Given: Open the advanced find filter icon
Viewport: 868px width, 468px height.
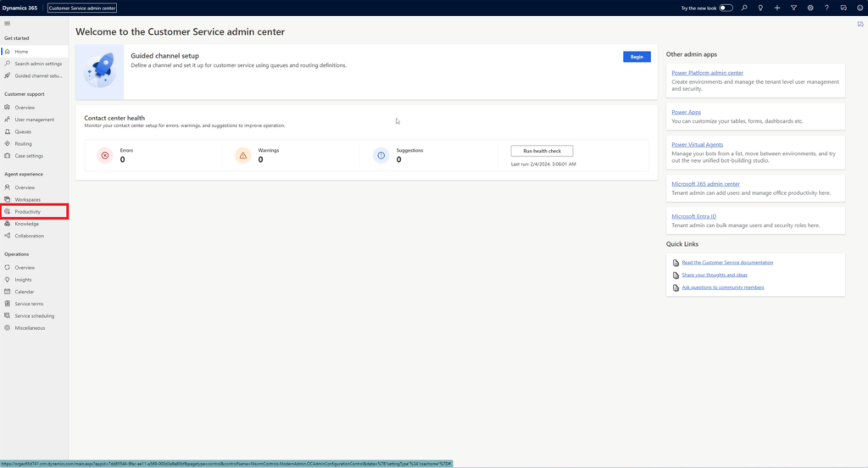Looking at the screenshot, I should (793, 8).
